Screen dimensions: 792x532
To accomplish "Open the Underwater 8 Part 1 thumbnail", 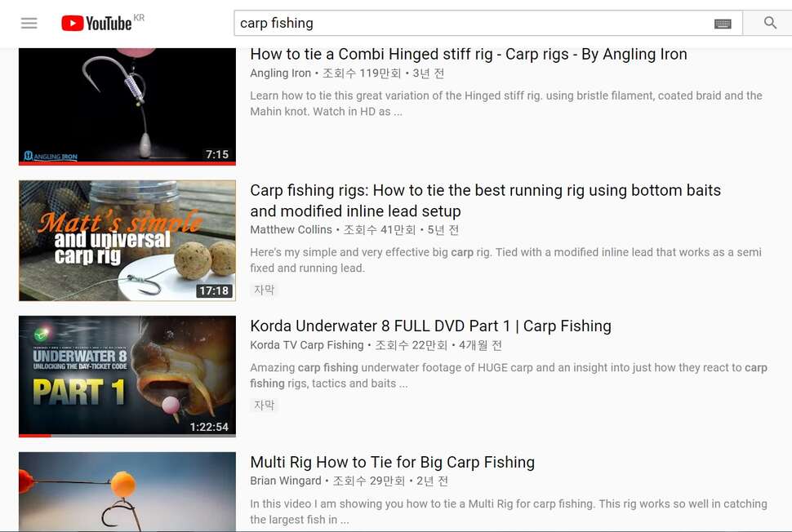I will pos(127,376).
